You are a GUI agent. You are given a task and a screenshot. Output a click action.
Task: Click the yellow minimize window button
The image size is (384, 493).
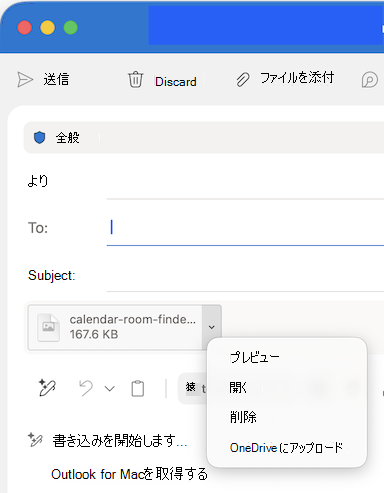(x=47, y=28)
